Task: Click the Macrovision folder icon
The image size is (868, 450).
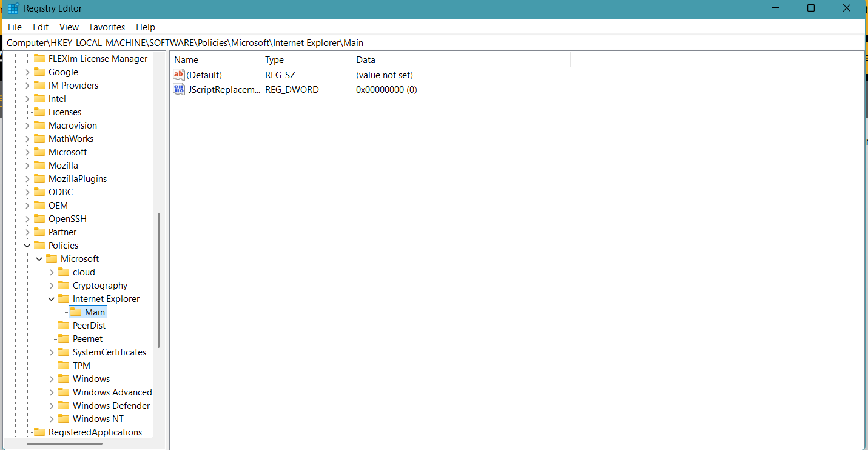Action: tap(39, 126)
